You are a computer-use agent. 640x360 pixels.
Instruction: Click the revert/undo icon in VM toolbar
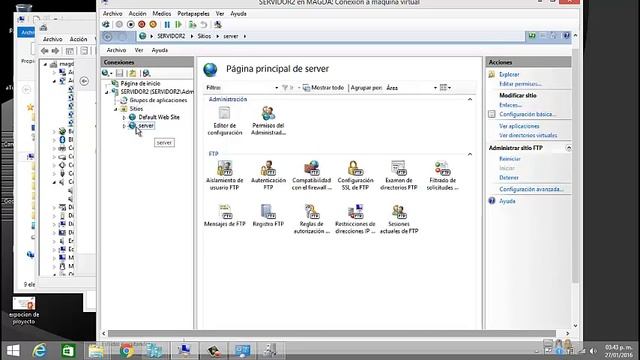click(x=204, y=24)
